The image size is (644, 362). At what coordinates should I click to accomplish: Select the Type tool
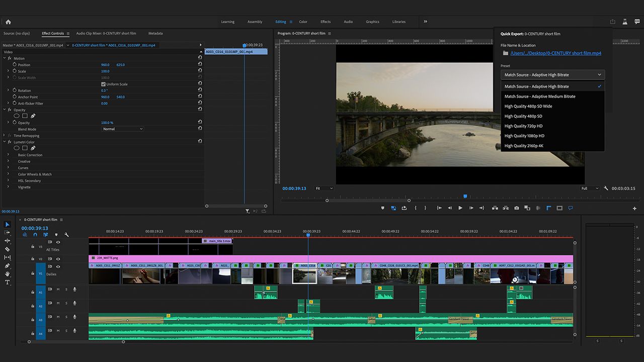pos(8,283)
